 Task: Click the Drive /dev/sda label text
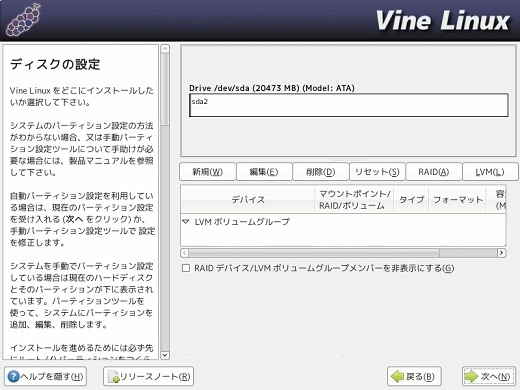coord(272,88)
